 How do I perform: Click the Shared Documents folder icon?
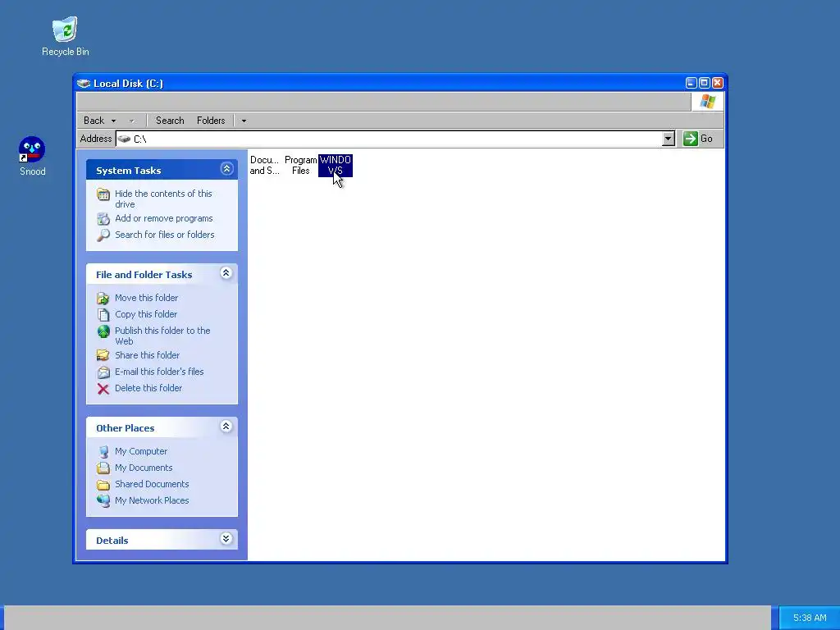tap(103, 485)
